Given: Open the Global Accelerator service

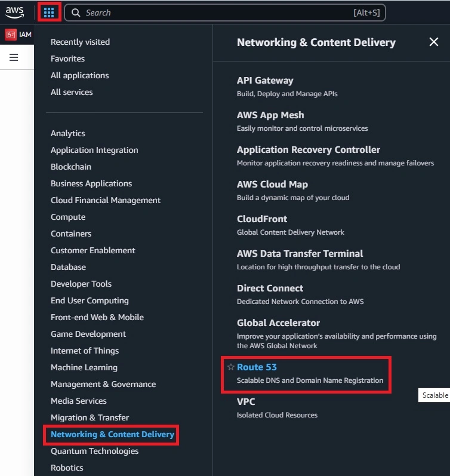Looking at the screenshot, I should [278, 323].
